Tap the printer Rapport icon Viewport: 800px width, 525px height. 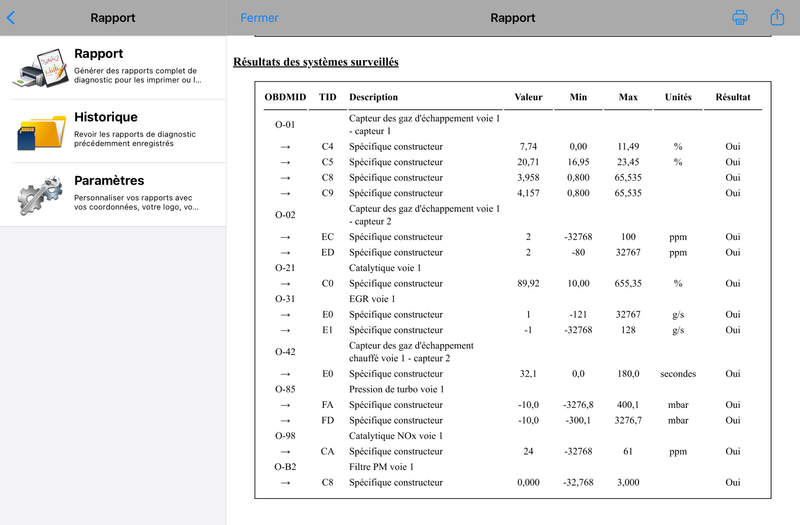[x=41, y=68]
